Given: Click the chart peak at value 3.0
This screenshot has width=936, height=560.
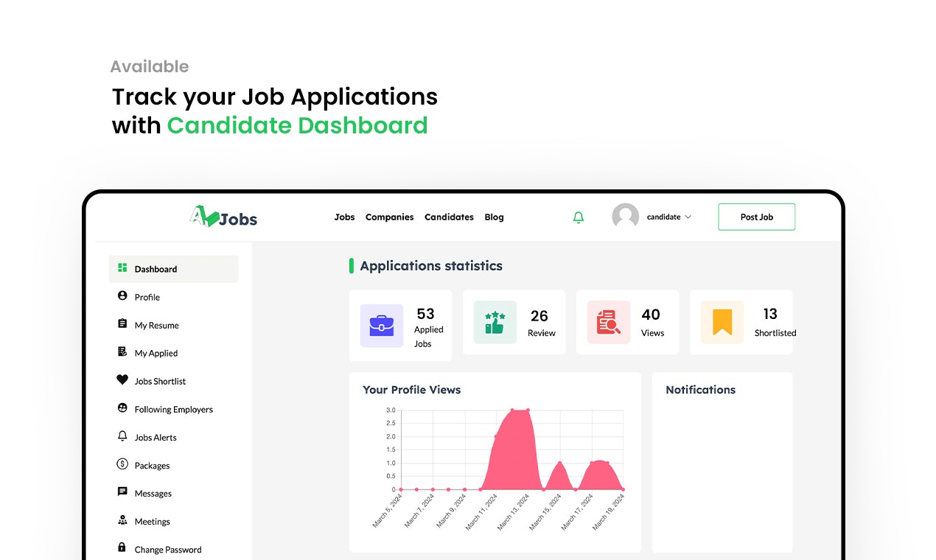Looking at the screenshot, I should tap(520, 410).
